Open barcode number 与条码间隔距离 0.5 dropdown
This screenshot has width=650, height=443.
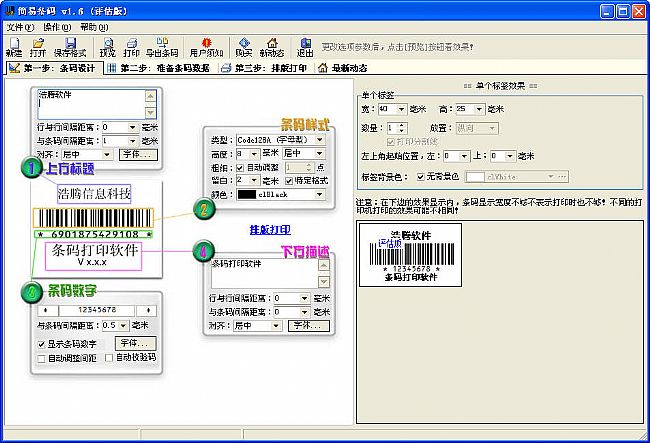[123, 326]
